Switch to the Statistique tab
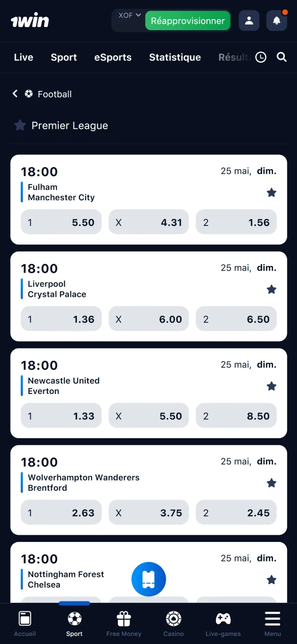The width and height of the screenshot is (297, 644). click(175, 57)
